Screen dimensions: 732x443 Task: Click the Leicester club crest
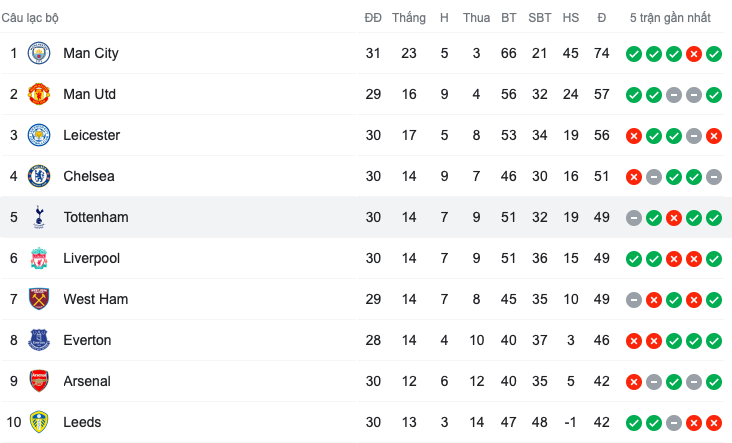coord(39,135)
